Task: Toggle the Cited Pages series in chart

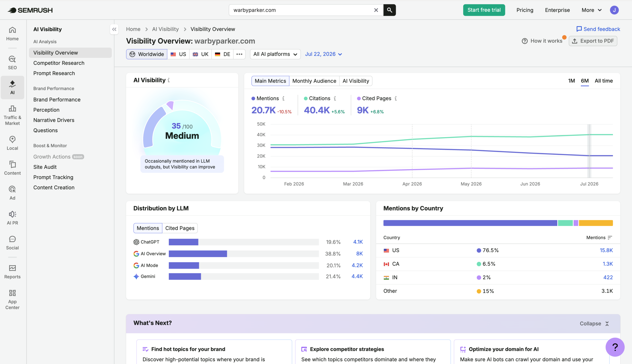Action: (374, 98)
